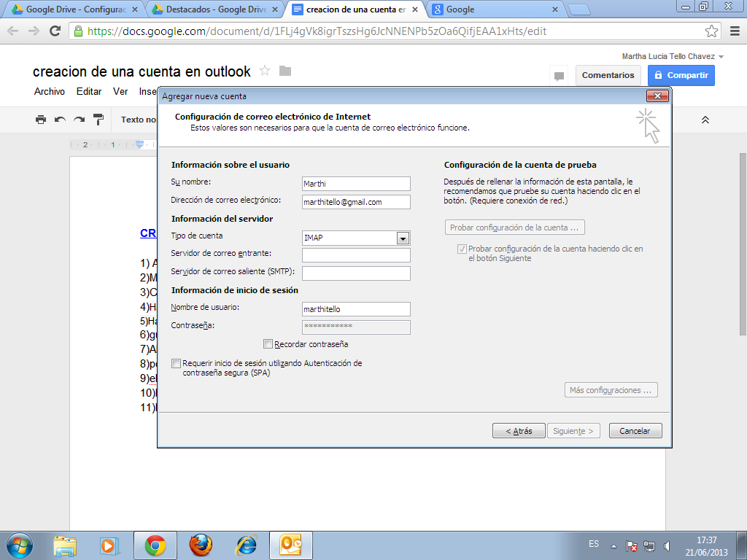Click the Chrome address bar URL
747x560 pixels.
click(x=317, y=31)
